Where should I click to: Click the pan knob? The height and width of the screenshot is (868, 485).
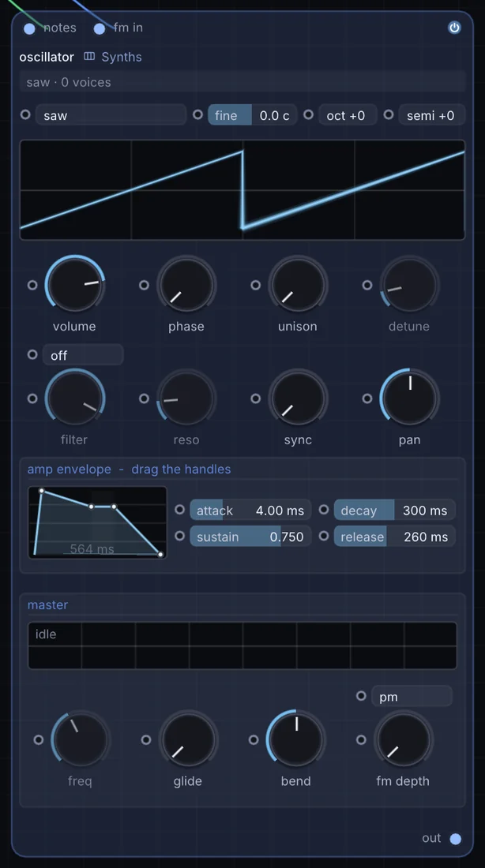click(x=410, y=398)
